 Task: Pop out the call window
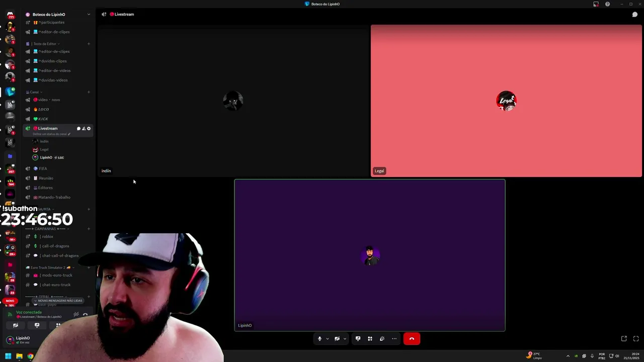click(624, 339)
